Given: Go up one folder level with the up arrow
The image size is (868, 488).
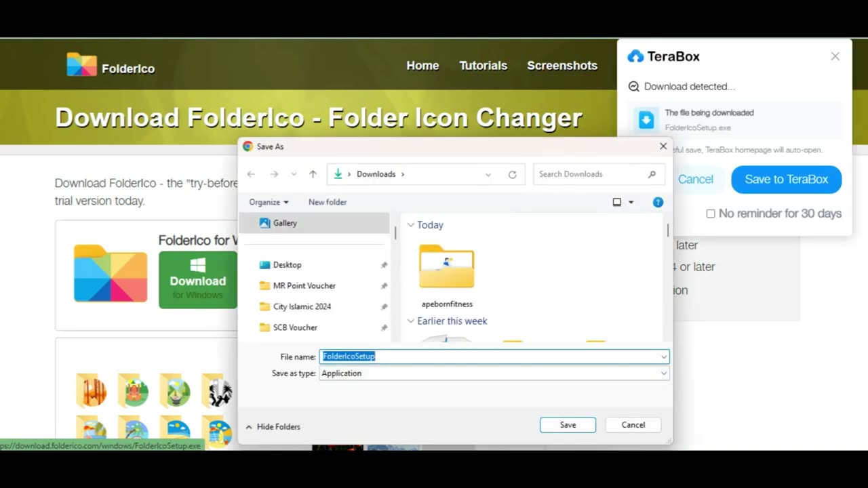Looking at the screenshot, I should pos(313,174).
